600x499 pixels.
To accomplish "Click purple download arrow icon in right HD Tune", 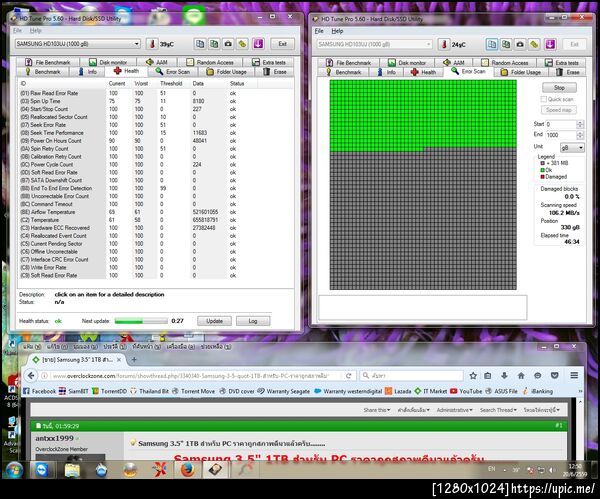I will click(550, 44).
